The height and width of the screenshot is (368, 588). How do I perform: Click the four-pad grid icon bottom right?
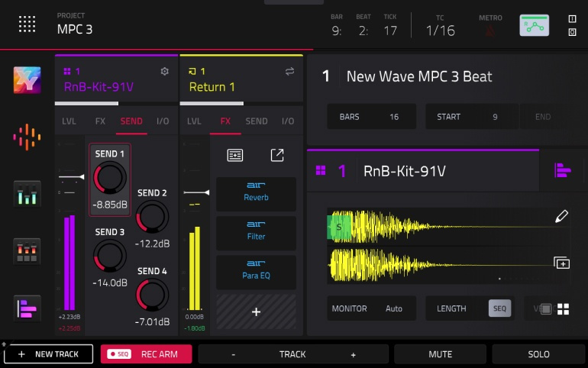coord(564,309)
